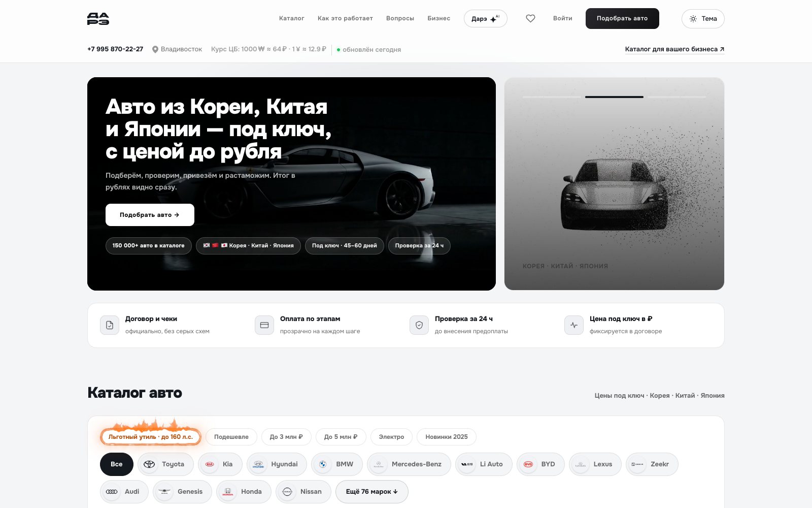Go to Вопросы in navigation
This screenshot has height=508, width=812.
pyautogui.click(x=400, y=18)
